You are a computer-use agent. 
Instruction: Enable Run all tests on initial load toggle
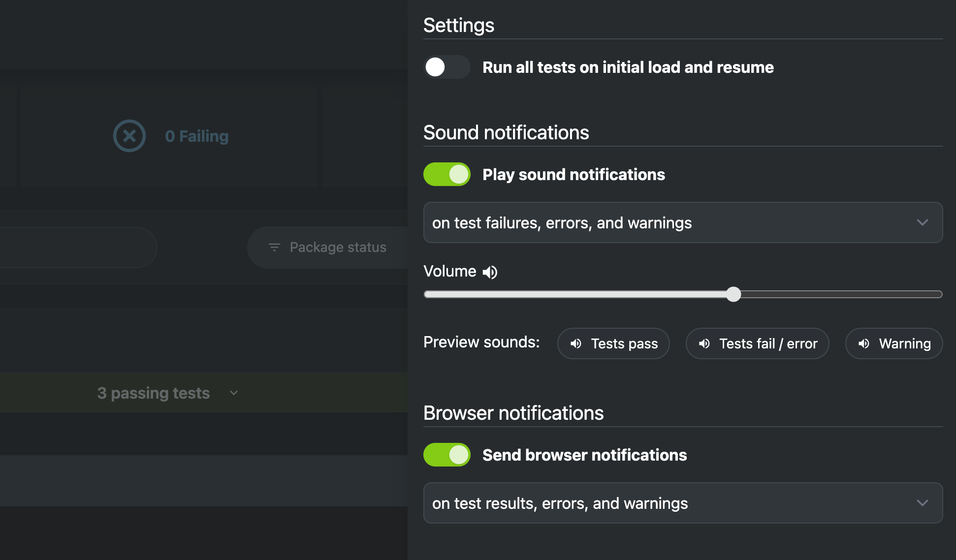[x=446, y=67]
